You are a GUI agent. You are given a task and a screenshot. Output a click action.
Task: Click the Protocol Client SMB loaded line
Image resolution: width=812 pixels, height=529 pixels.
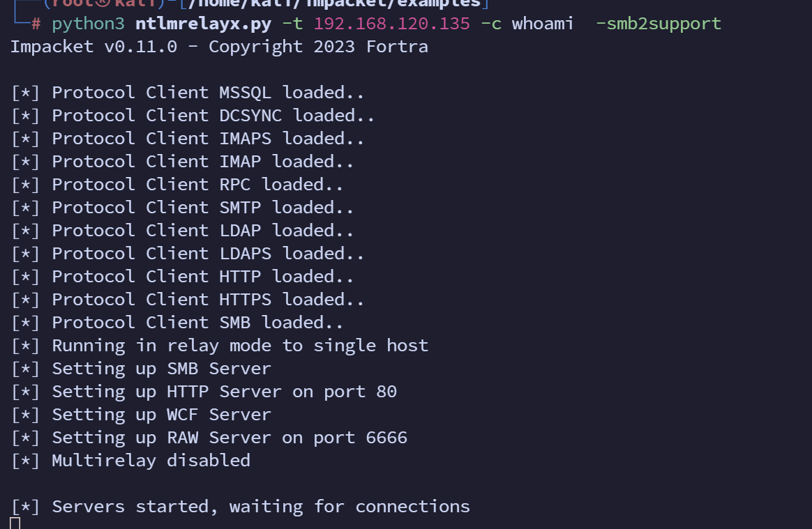pyautogui.click(x=177, y=323)
